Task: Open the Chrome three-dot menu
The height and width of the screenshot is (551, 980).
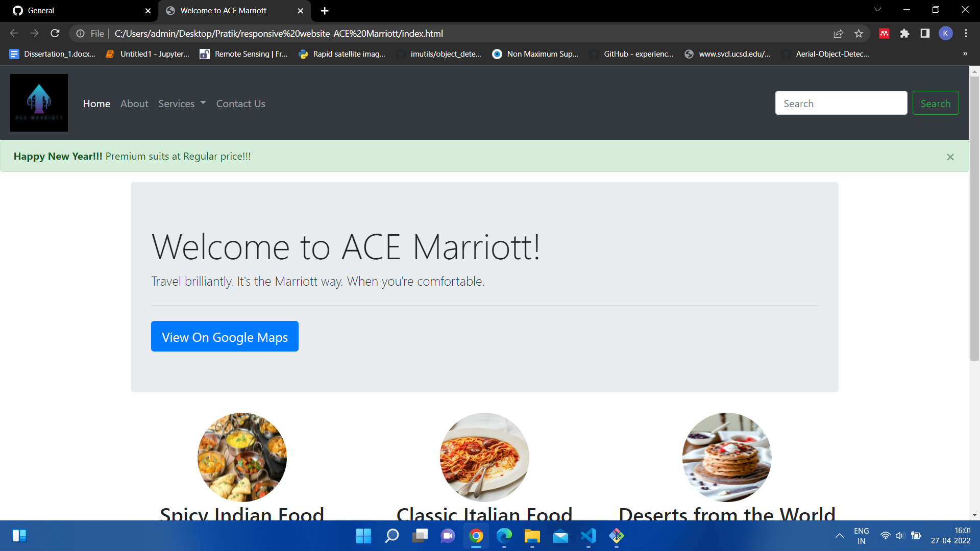Action: pos(966,33)
